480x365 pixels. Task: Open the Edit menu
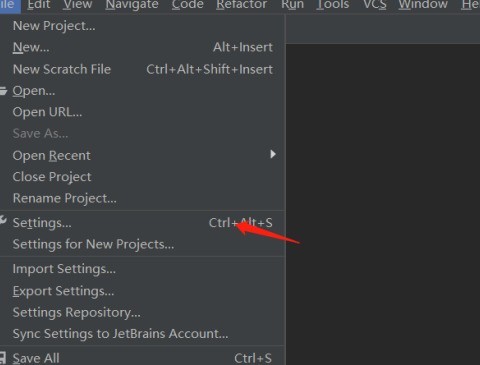[x=39, y=5]
